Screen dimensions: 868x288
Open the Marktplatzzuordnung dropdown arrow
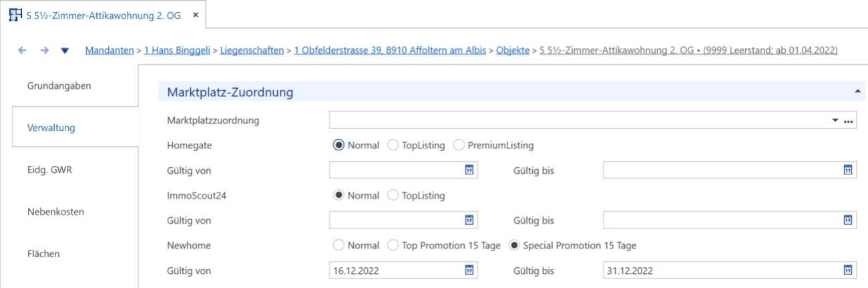[835, 120]
